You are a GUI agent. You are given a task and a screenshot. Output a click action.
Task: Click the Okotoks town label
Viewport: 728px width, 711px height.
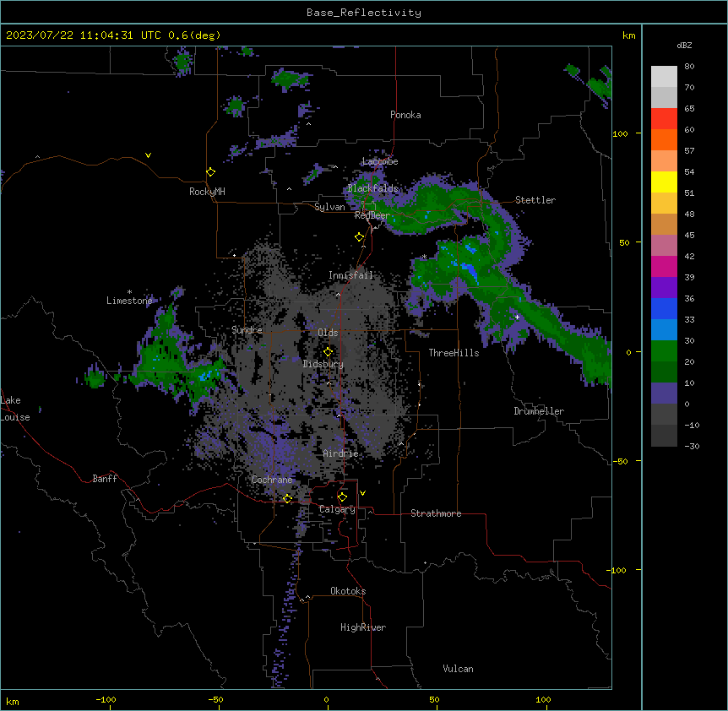tap(348, 591)
